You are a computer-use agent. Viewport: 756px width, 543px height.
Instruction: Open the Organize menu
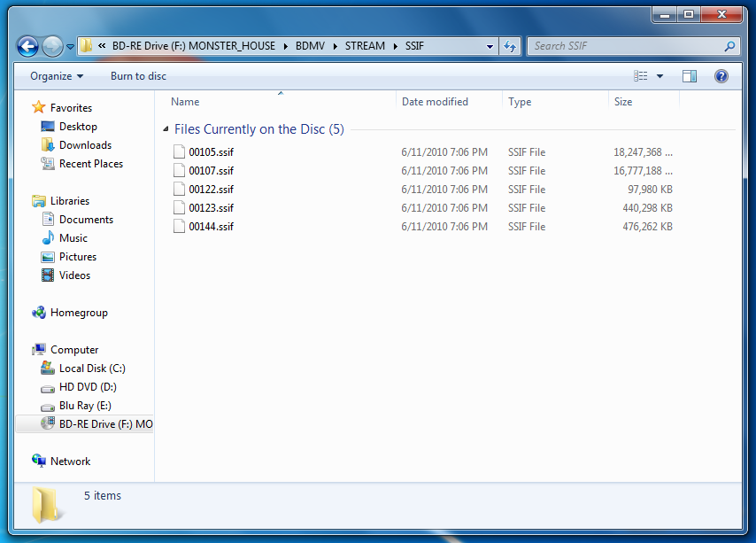tap(57, 76)
